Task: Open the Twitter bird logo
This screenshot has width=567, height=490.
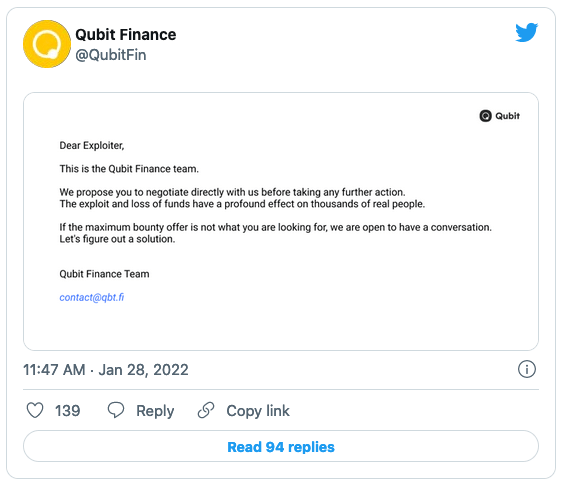Action: pos(526,33)
